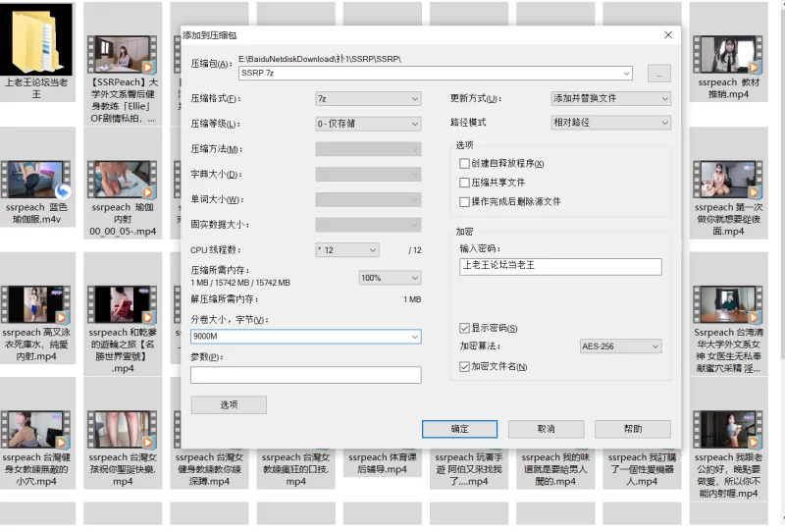Click the 取消 cancel button
The image size is (785, 532).
click(547, 429)
